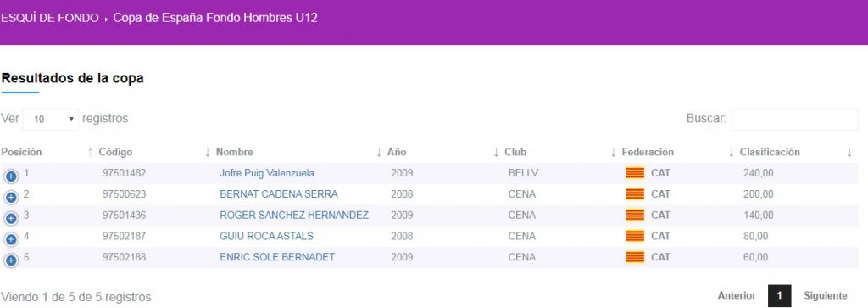The image size is (868, 308).
Task: Focus the Buscar search field
Action: coord(795,119)
